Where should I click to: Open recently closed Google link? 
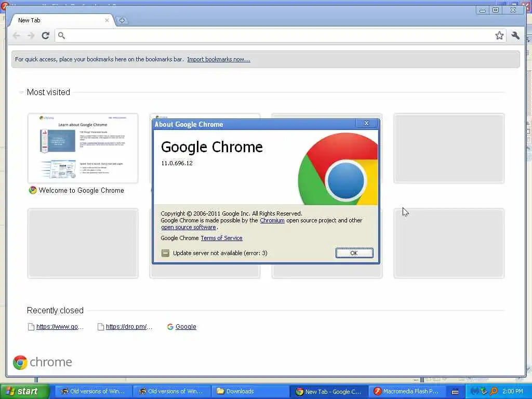coord(186,327)
